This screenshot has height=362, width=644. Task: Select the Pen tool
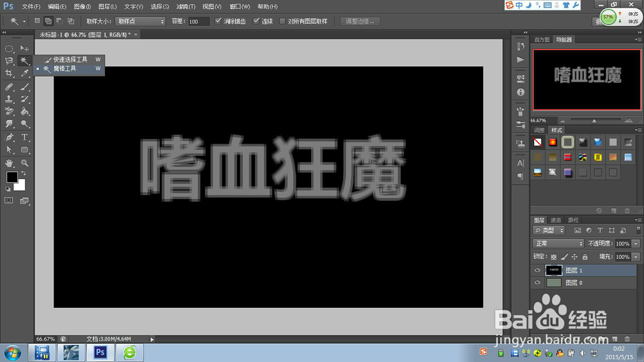pyautogui.click(x=9, y=137)
